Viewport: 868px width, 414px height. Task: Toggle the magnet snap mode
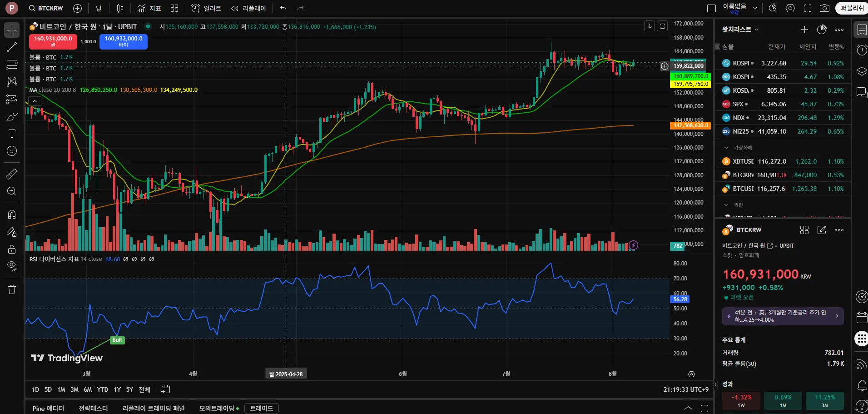click(12, 214)
